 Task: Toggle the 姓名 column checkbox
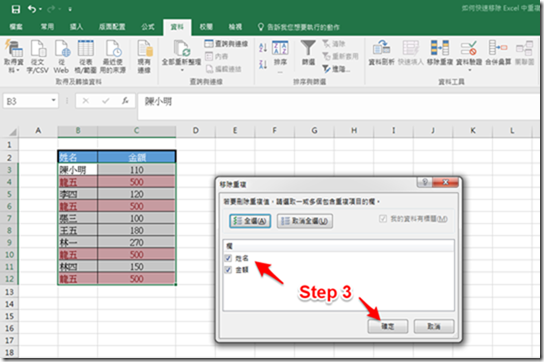point(228,258)
